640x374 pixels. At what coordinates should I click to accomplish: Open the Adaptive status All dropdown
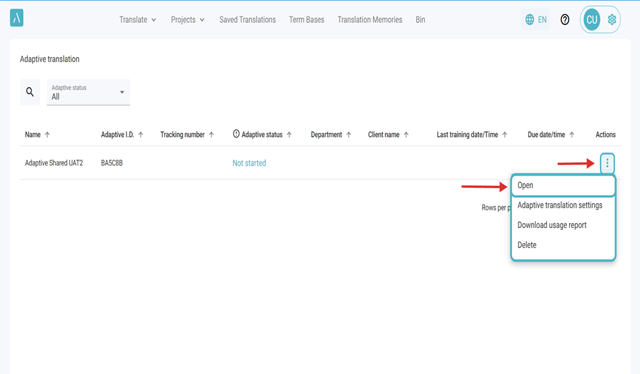(88, 92)
